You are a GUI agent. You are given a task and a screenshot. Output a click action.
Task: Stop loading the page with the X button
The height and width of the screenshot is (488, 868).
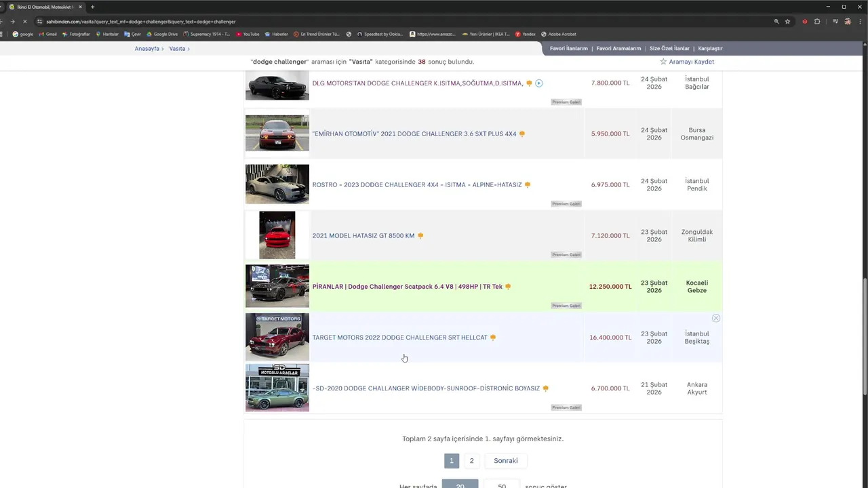point(25,21)
